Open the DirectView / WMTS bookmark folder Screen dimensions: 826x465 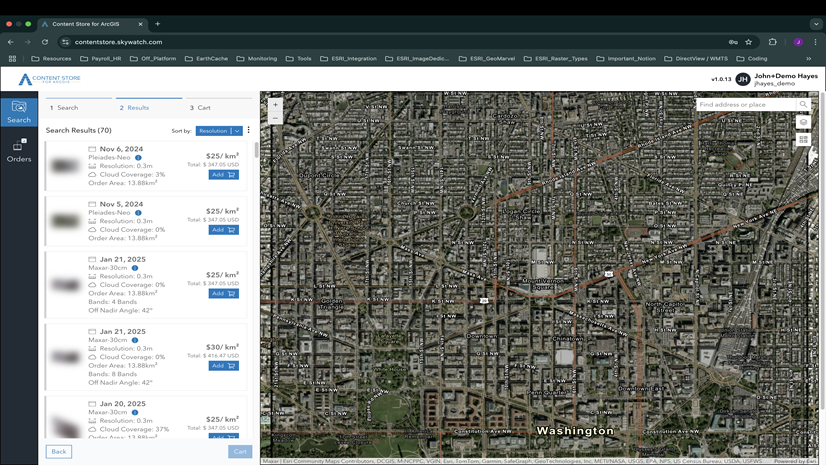tap(696, 58)
